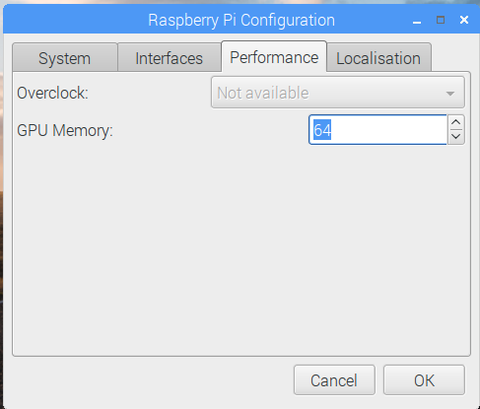The width and height of the screenshot is (480, 409).
Task: Maximize the Raspberry Pi Configuration window
Action: pyautogui.click(x=441, y=20)
